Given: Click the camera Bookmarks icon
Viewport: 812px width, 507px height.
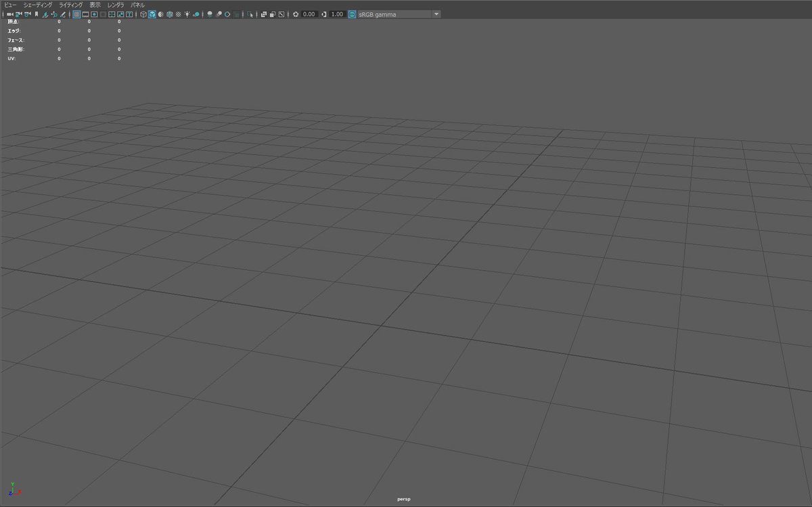Looking at the screenshot, I should pos(37,14).
